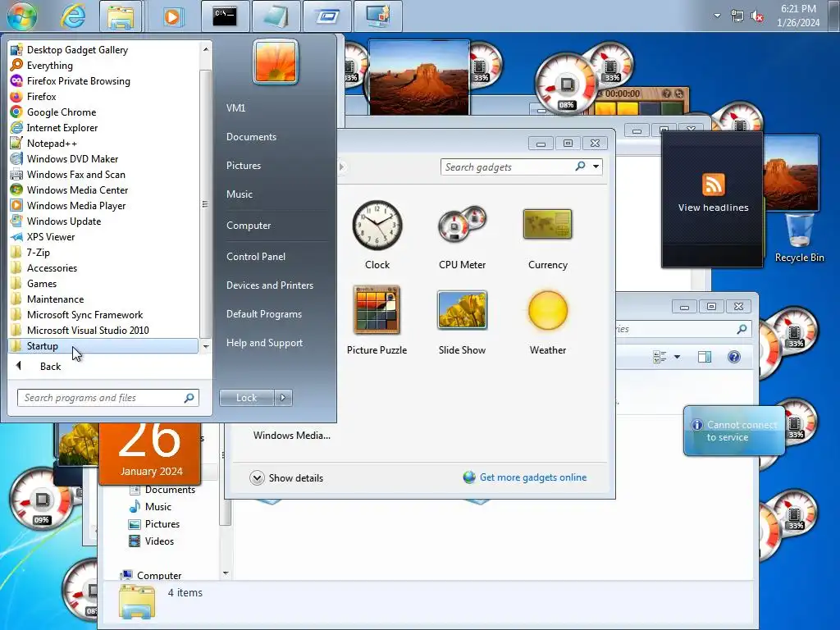Click the Start menu user picture
The image size is (840, 630).
(x=276, y=62)
